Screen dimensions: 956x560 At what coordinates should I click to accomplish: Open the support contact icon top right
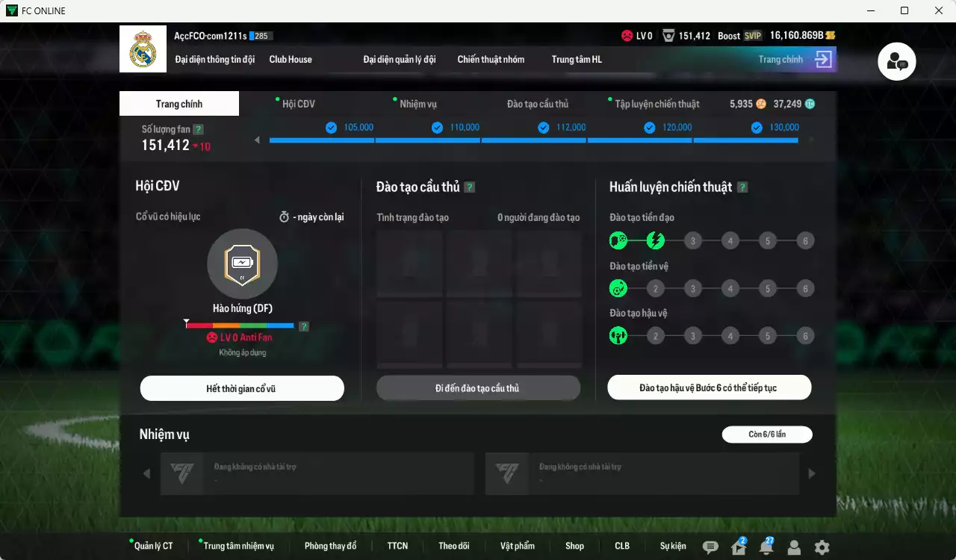(x=896, y=62)
